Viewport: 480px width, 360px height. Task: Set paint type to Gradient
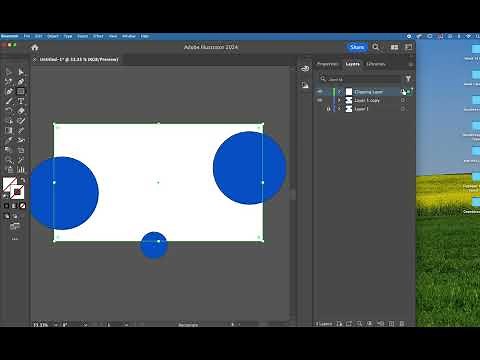click(14, 206)
